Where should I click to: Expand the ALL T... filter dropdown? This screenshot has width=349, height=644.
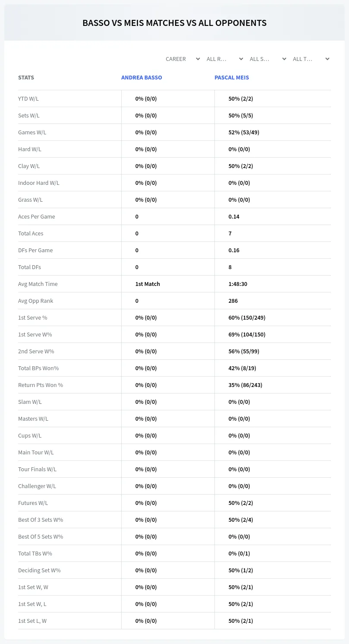tap(311, 59)
